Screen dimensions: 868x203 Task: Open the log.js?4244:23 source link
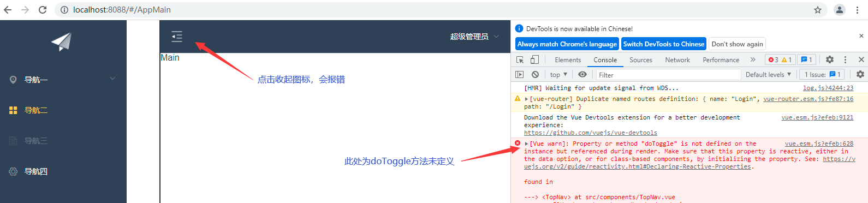tap(828, 88)
